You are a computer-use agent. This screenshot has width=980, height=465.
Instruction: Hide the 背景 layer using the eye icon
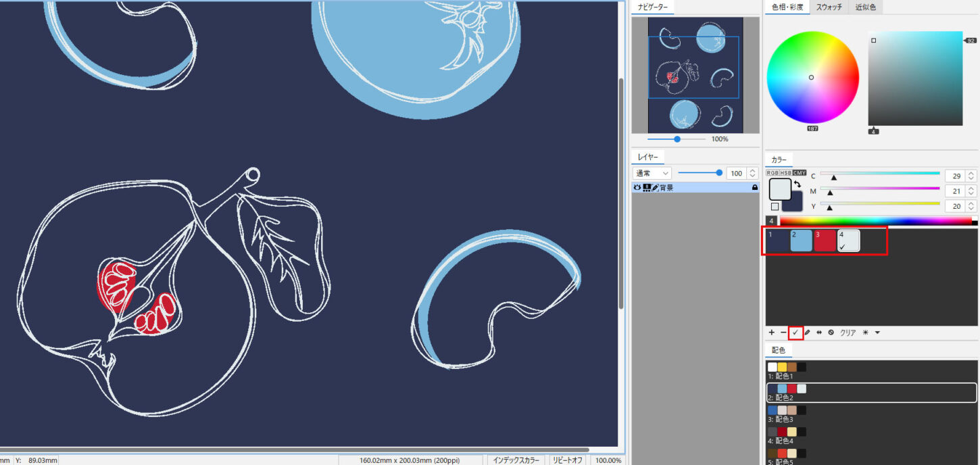pos(637,188)
